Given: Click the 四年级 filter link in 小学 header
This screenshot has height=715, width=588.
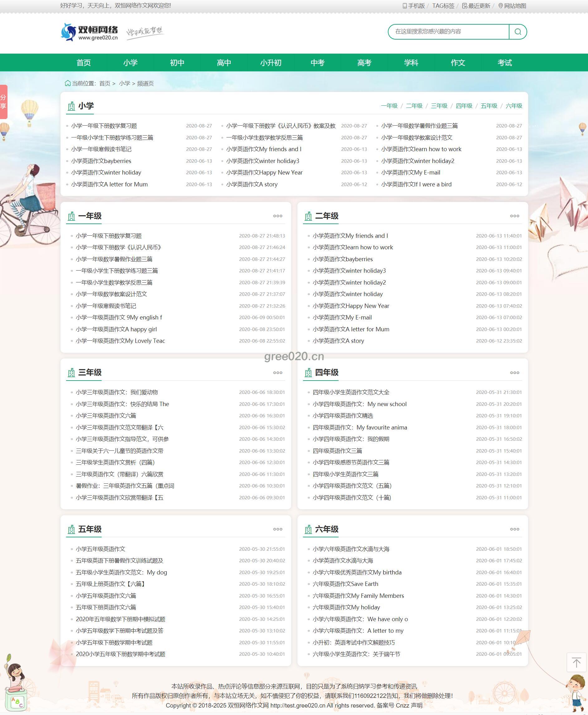Looking at the screenshot, I should (x=464, y=106).
